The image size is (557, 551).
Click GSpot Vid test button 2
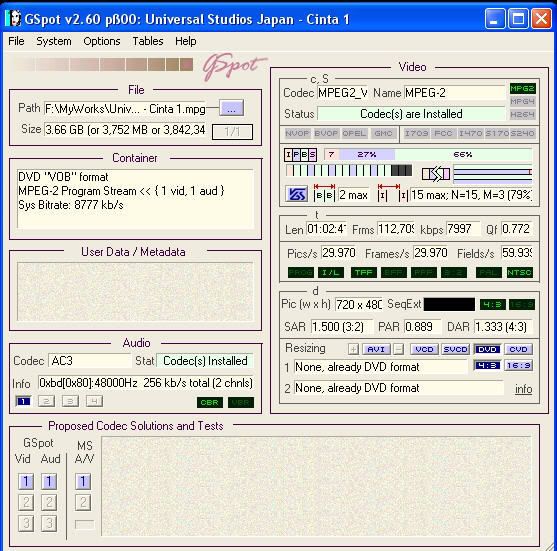[x=26, y=502]
